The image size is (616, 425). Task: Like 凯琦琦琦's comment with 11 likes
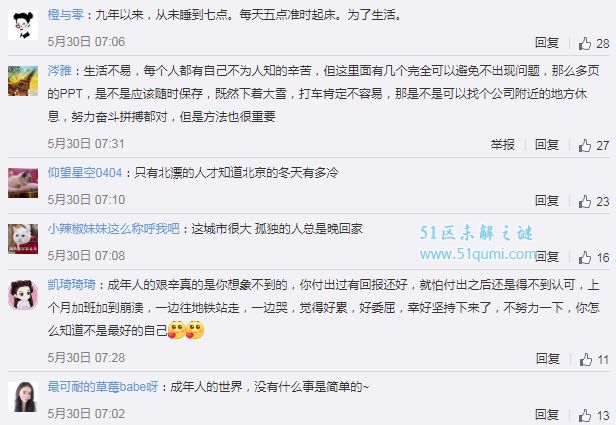tap(586, 359)
